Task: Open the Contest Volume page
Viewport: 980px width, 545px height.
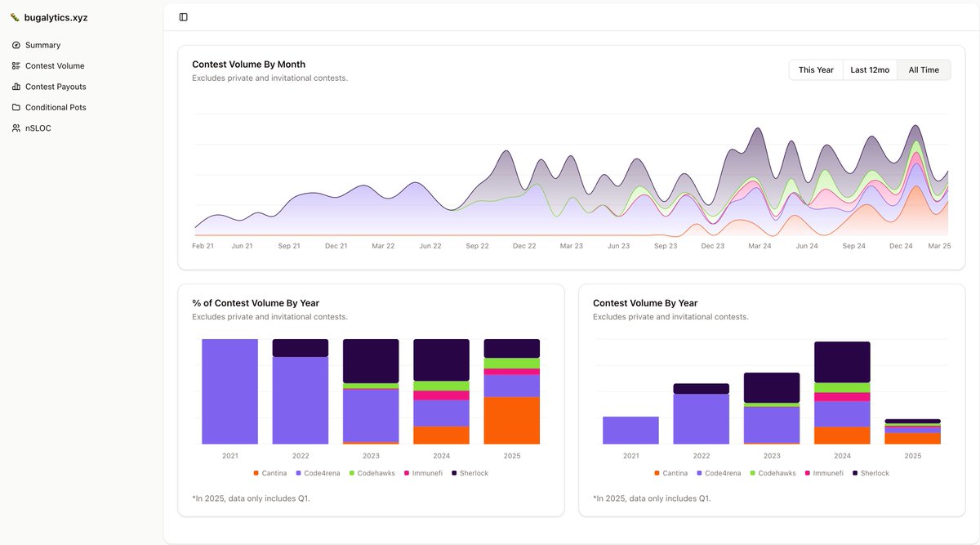Action: (x=55, y=66)
